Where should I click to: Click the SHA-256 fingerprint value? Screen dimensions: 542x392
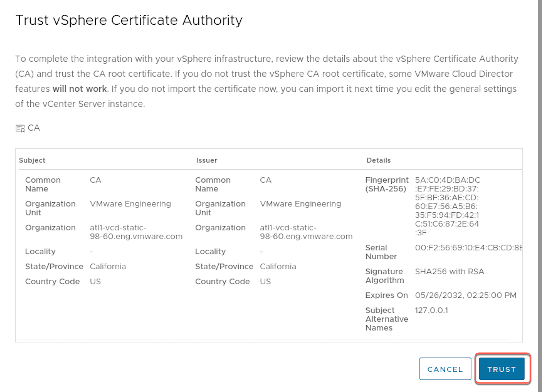tap(447, 206)
